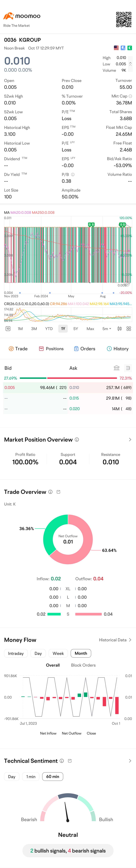Viewport: 136px width, 868px height.
Task: Click the candlestick chart settings icon
Action: tap(119, 329)
